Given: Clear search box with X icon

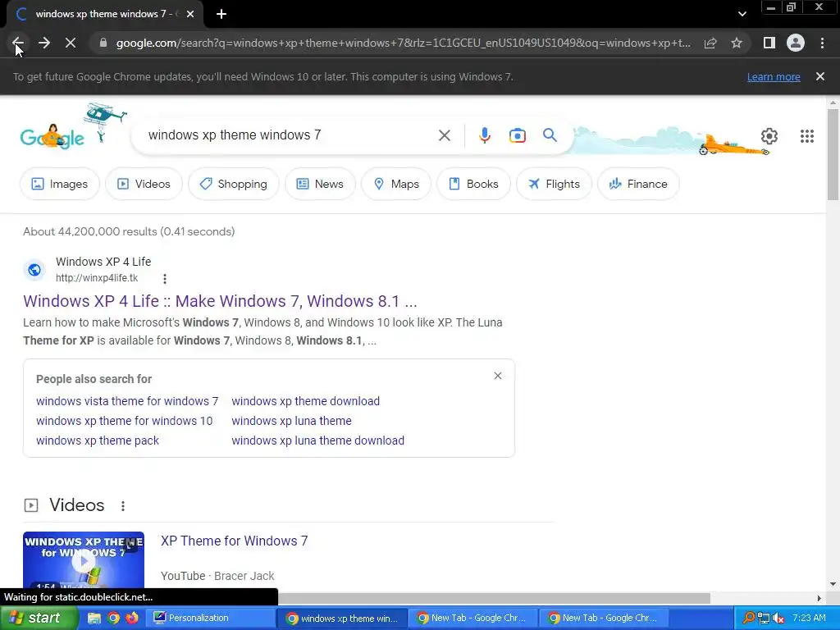Looking at the screenshot, I should pyautogui.click(x=444, y=135).
